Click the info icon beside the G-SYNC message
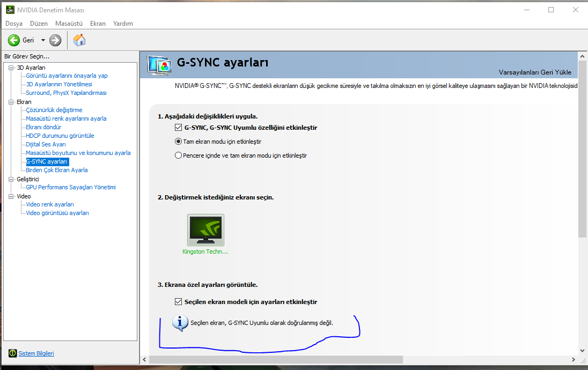 [180, 323]
